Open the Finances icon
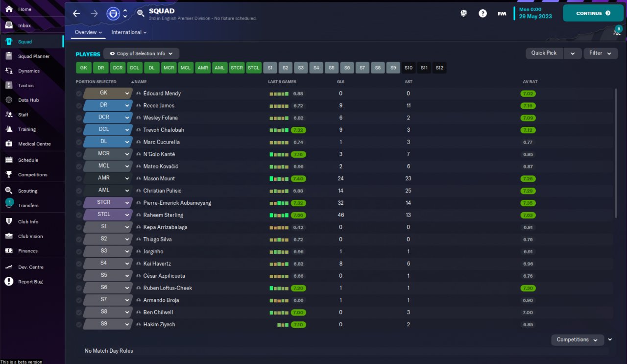This screenshot has height=364, width=627. pyautogui.click(x=9, y=251)
